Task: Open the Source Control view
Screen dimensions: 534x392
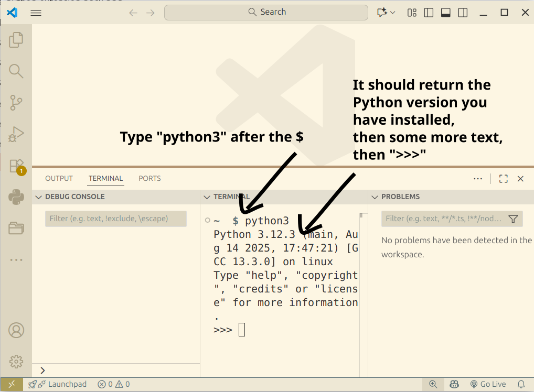Action: pos(16,103)
